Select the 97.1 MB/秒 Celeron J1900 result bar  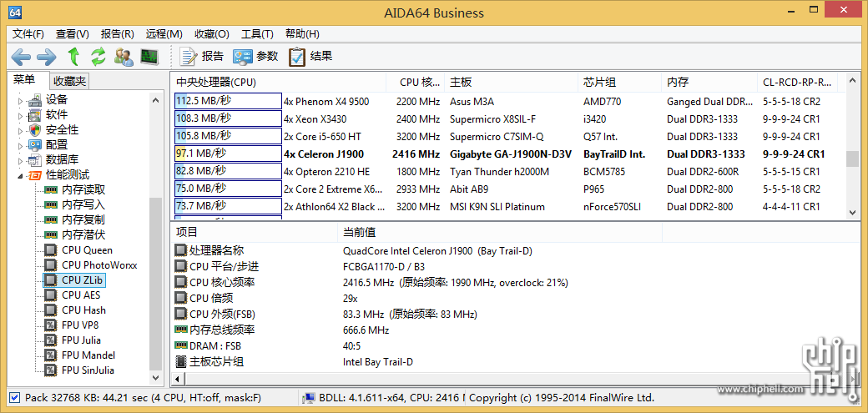tap(228, 154)
